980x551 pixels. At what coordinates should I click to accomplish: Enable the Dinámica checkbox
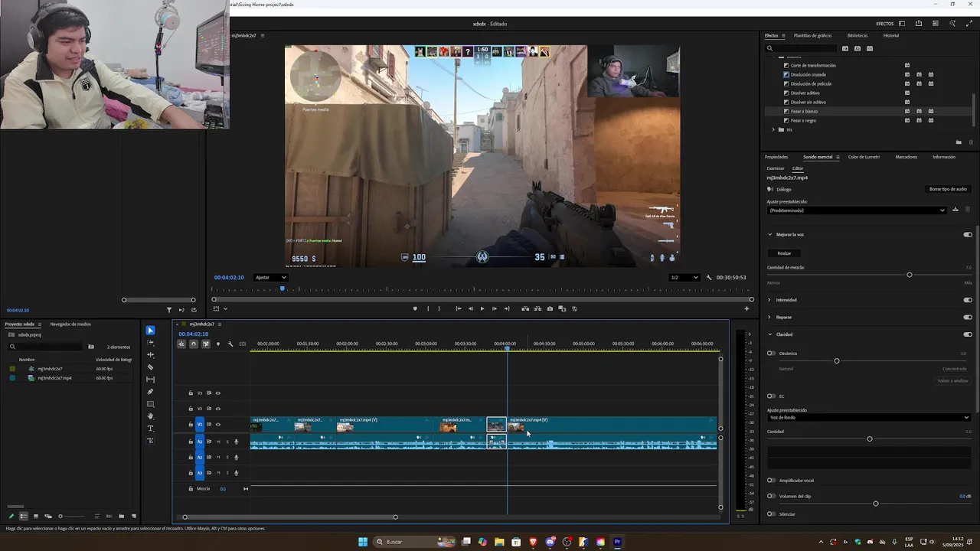[771, 354]
